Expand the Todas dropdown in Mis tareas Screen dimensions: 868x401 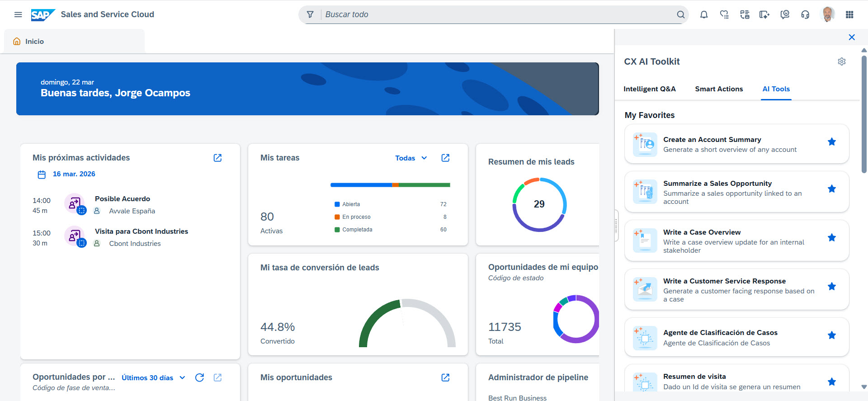click(x=411, y=158)
